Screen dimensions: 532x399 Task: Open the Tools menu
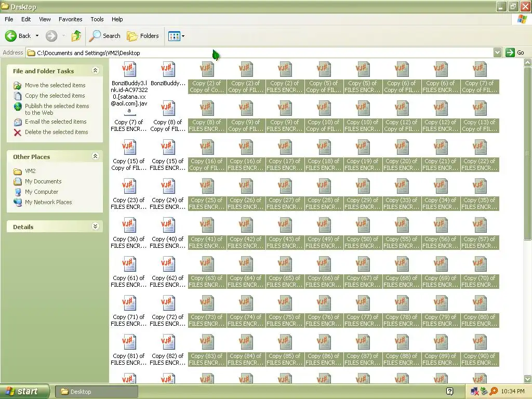[x=97, y=19]
